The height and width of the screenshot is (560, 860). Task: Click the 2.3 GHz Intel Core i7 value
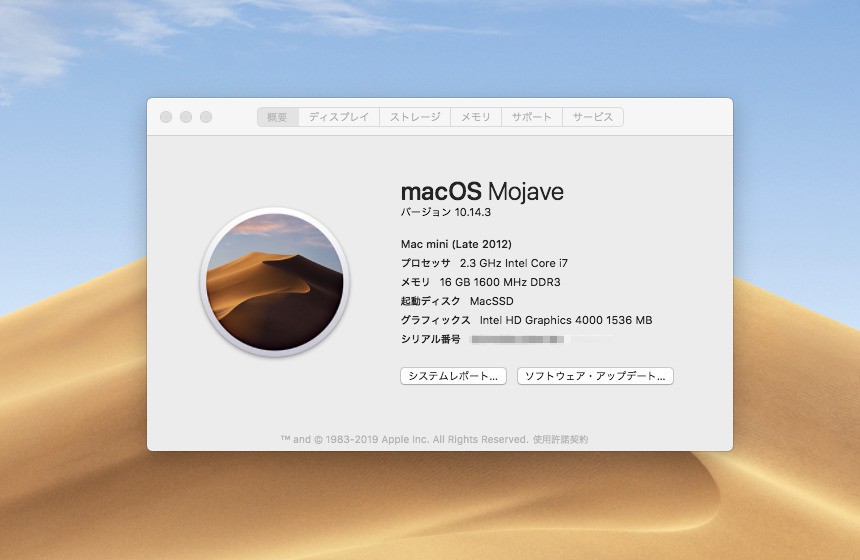[514, 263]
